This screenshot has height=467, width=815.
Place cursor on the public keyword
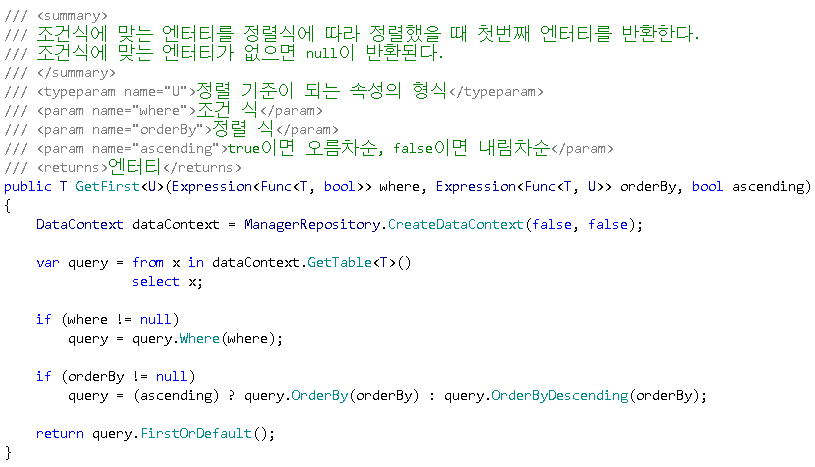click(28, 187)
